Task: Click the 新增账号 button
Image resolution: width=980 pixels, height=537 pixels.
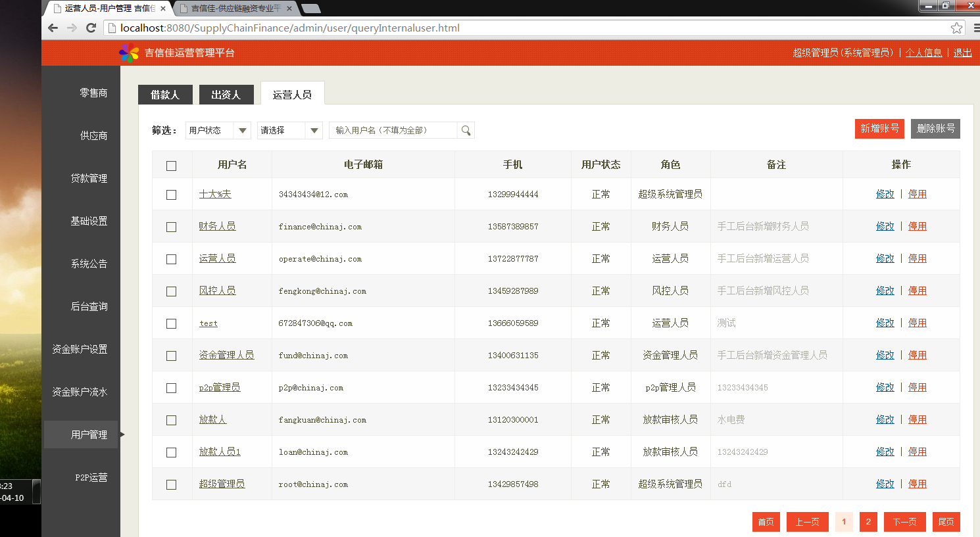Action: click(879, 129)
